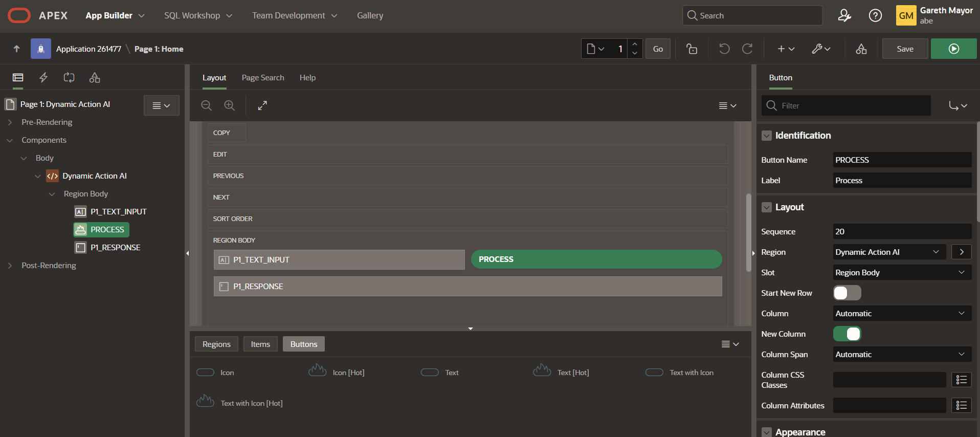Open the Gallery menu item
This screenshot has width=980, height=437.
point(370,15)
